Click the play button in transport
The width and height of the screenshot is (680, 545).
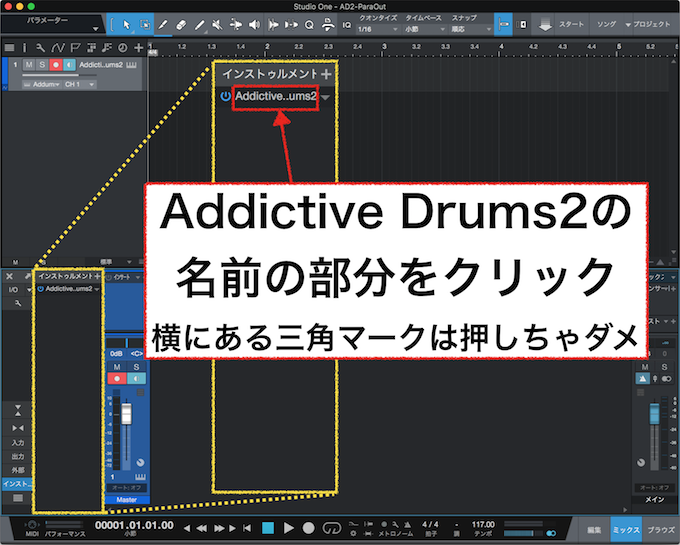(288, 528)
